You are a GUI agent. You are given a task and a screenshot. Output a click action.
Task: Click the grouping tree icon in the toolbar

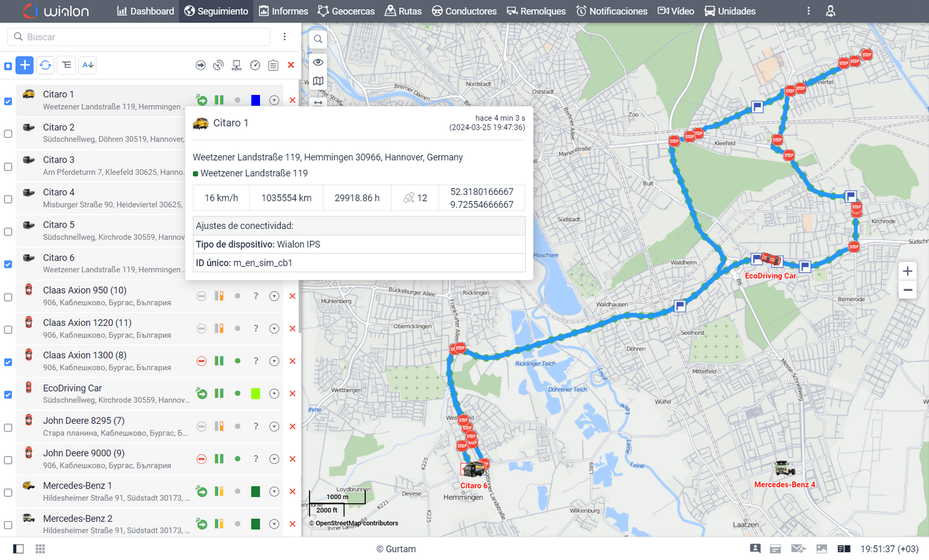point(66,65)
